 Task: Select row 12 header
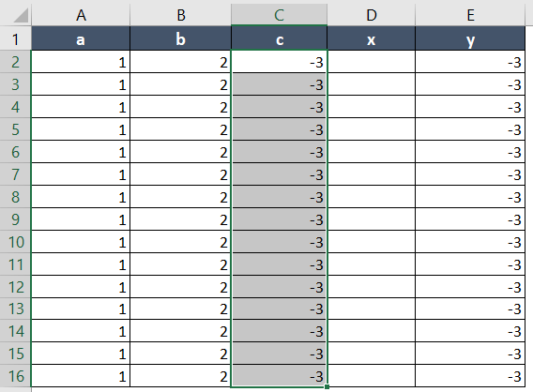pos(15,287)
